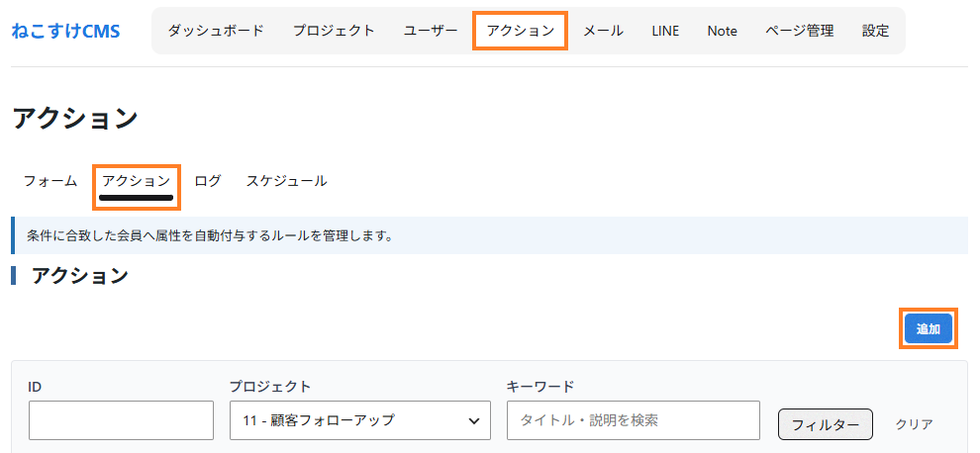Open the Note menu item
This screenshot has height=453, width=980.
coord(722,31)
